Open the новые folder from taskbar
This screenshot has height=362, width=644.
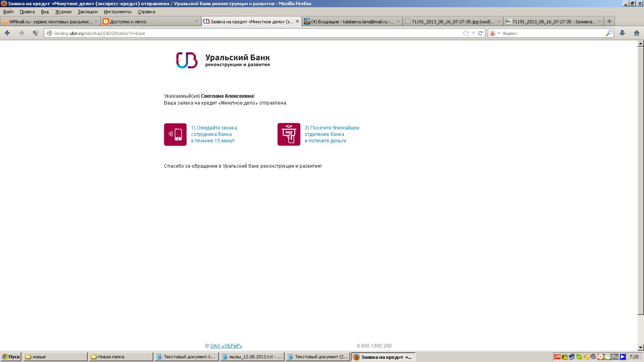point(56,357)
